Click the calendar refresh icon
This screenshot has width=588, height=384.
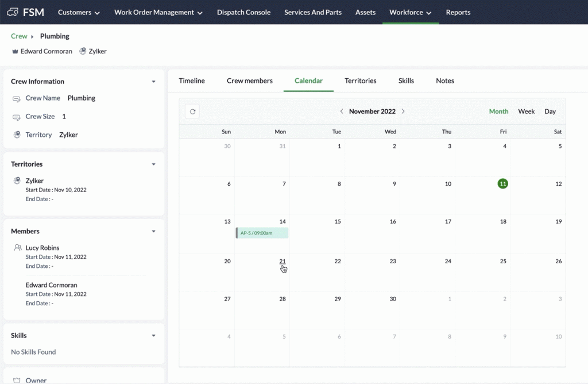(192, 112)
